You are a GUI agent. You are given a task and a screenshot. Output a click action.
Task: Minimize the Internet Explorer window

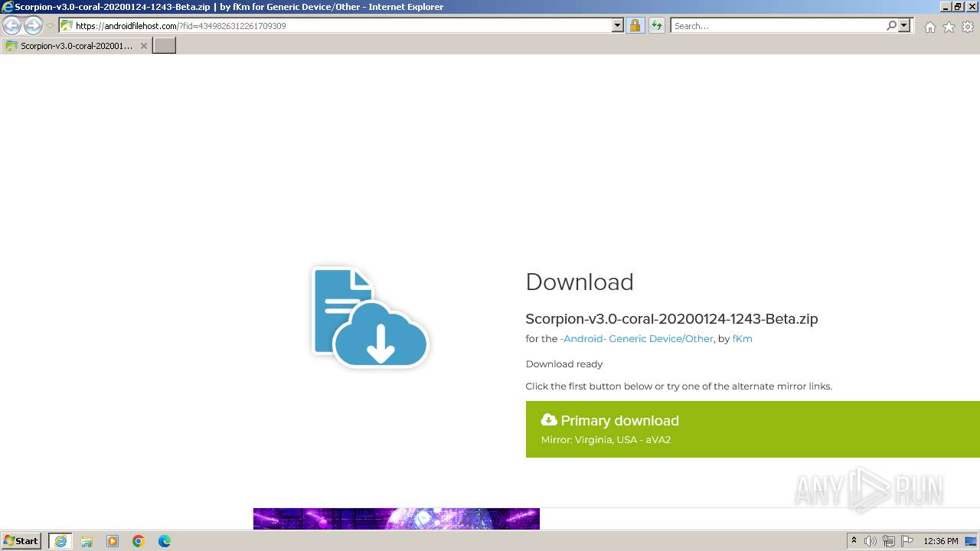(x=945, y=7)
